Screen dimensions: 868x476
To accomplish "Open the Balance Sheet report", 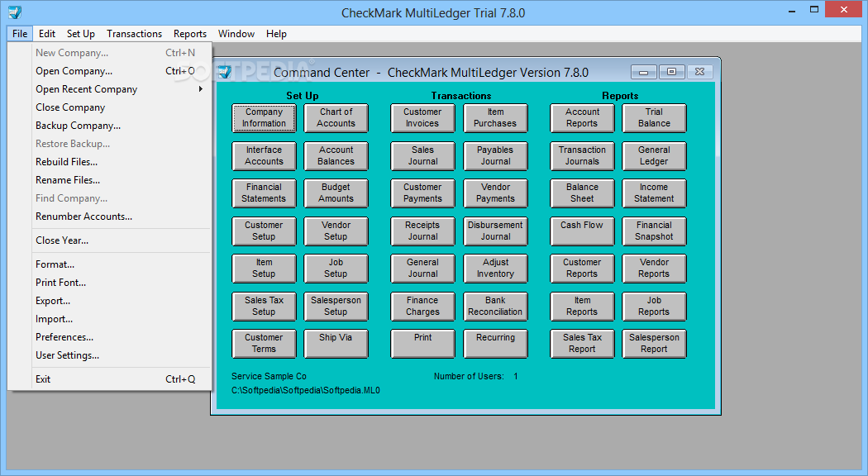I will [582, 193].
